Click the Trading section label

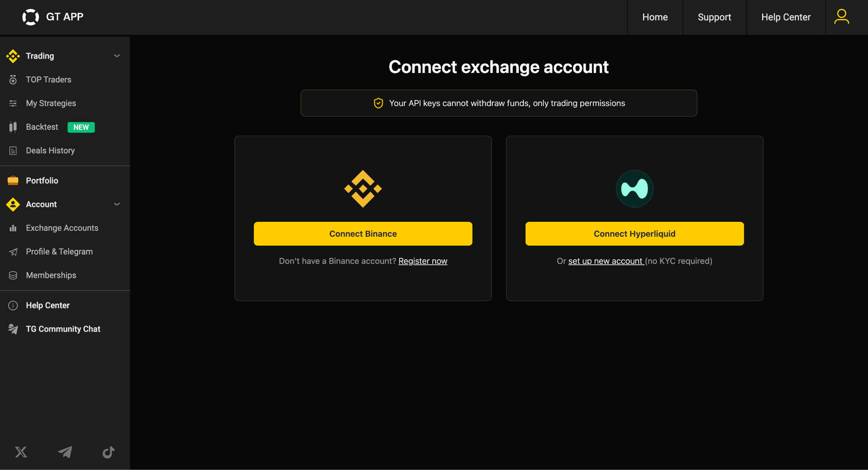[x=40, y=56]
